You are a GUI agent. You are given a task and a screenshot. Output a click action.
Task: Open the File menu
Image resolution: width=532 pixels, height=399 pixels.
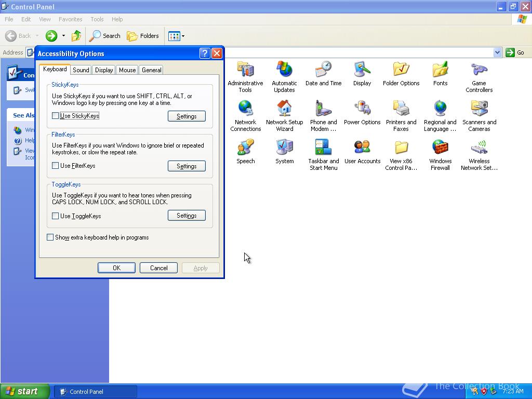tap(9, 19)
